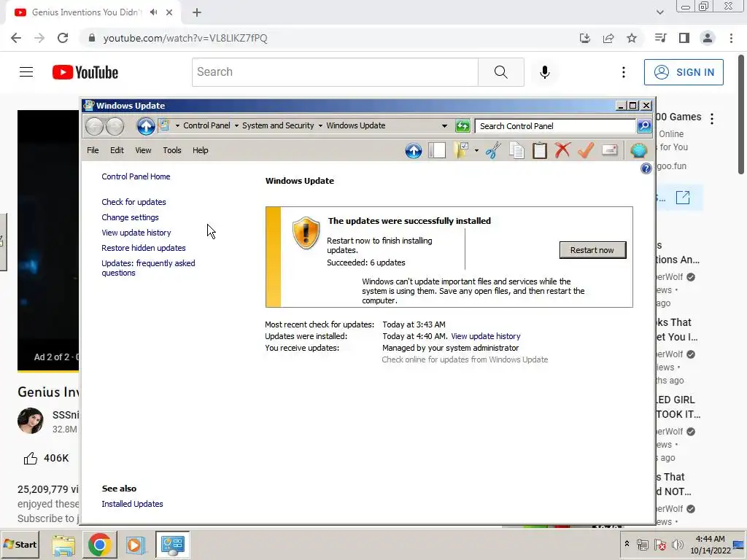Viewport: 747px width, 560px height.
Task: Open the File menu
Action: coord(93,150)
